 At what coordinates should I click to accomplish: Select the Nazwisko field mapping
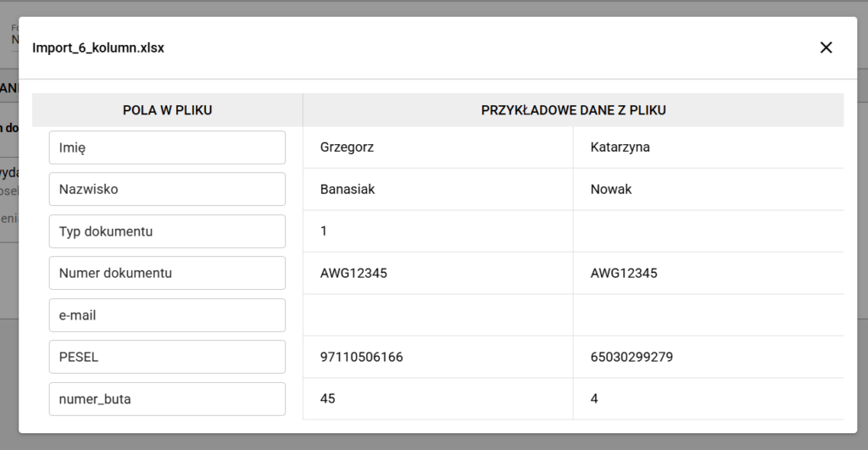[167, 189]
